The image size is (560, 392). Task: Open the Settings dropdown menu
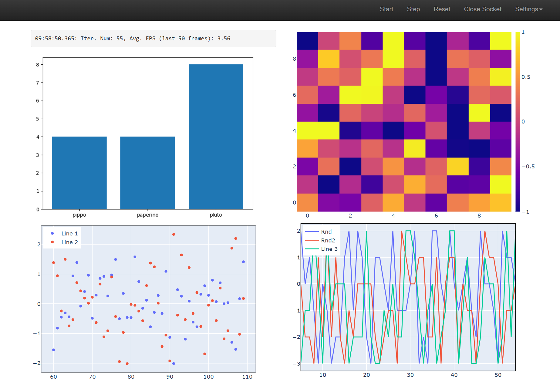coord(528,9)
